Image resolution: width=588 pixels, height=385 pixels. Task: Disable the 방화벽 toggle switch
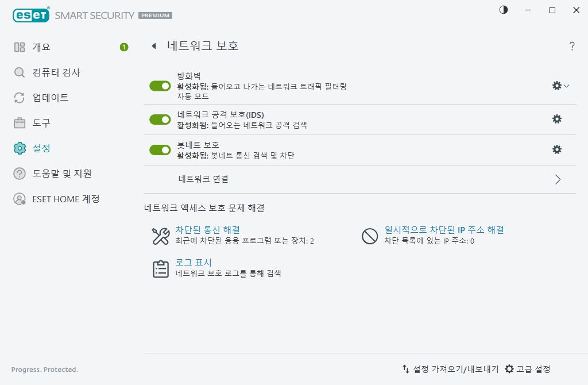coord(160,86)
